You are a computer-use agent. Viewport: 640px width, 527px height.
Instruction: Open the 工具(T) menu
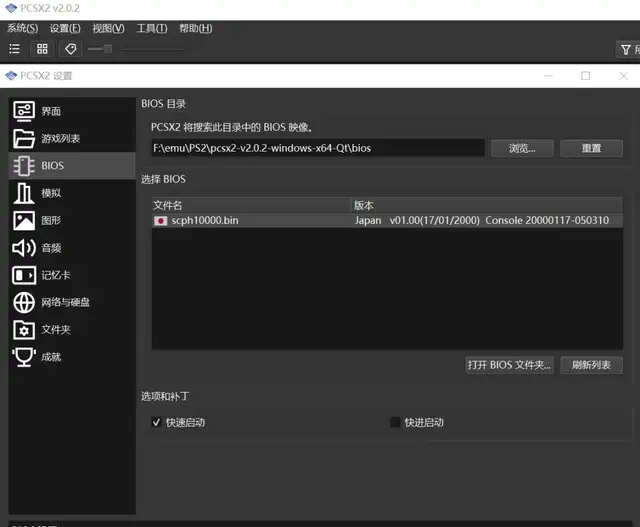[x=152, y=28]
